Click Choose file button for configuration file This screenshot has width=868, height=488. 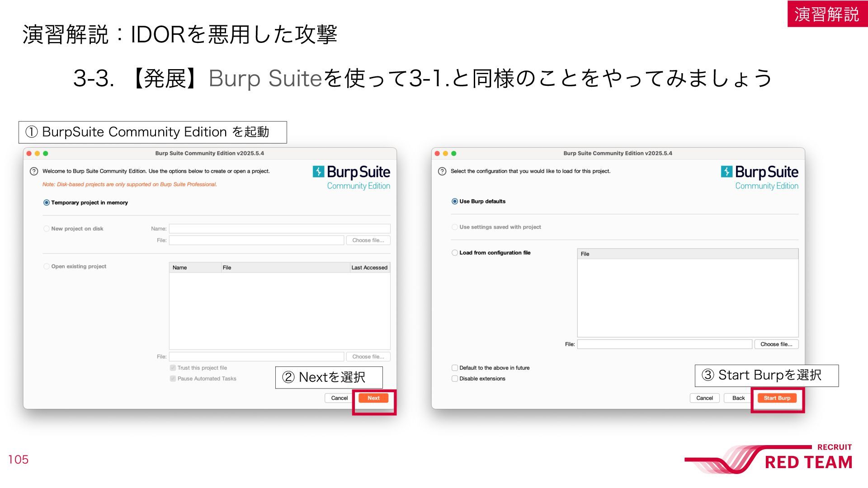click(776, 344)
